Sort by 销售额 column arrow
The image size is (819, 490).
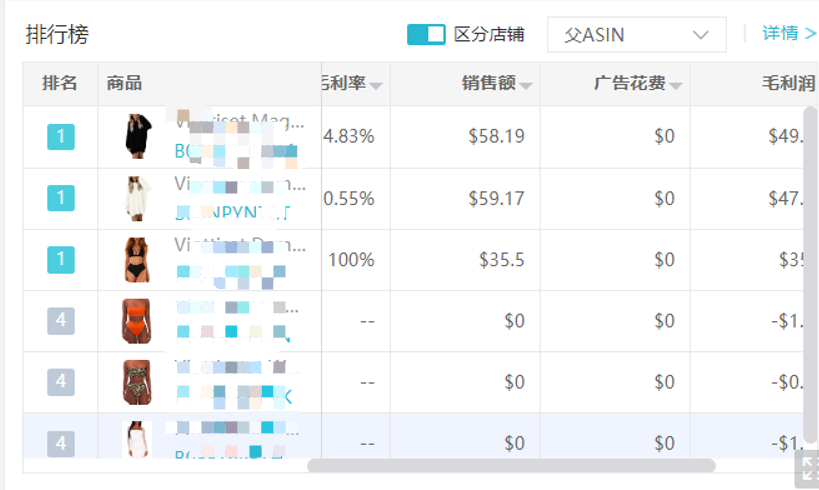526,86
